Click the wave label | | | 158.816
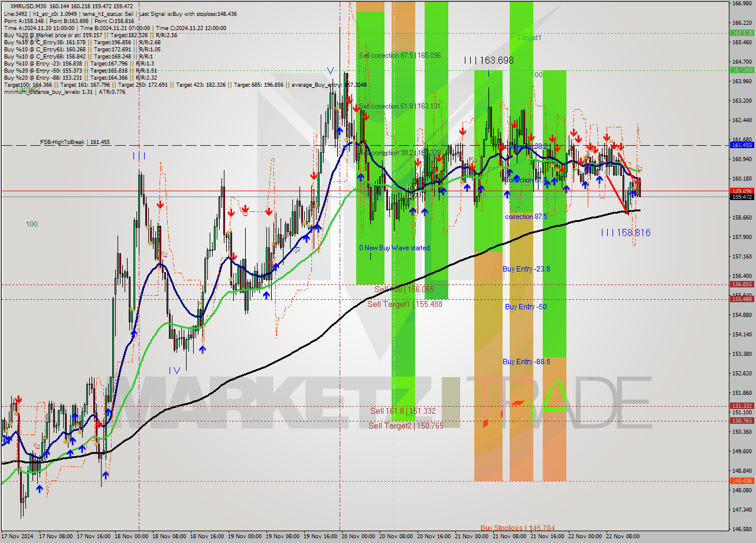 625,233
